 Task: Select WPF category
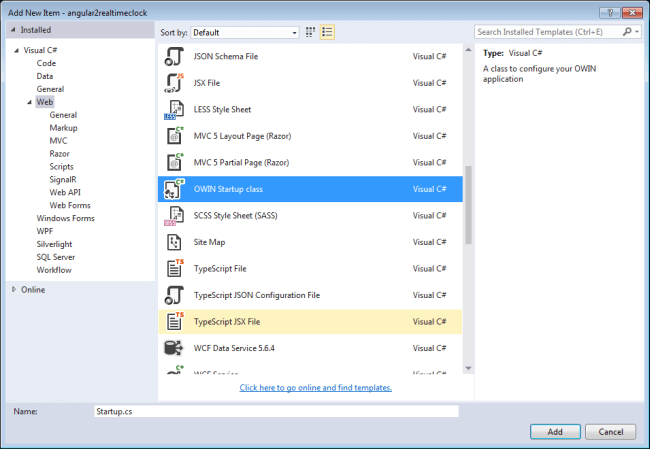pyautogui.click(x=45, y=231)
